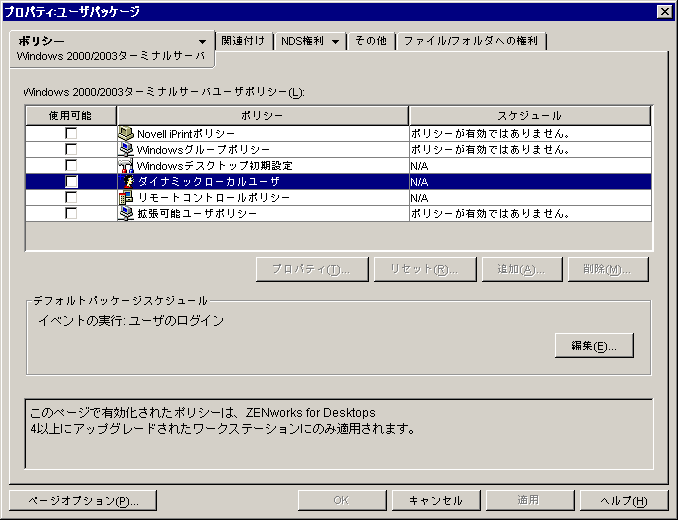Viewport: 678px width, 520px height.
Task: Select the Novell iPrintポリシー row text
Action: coord(186,134)
